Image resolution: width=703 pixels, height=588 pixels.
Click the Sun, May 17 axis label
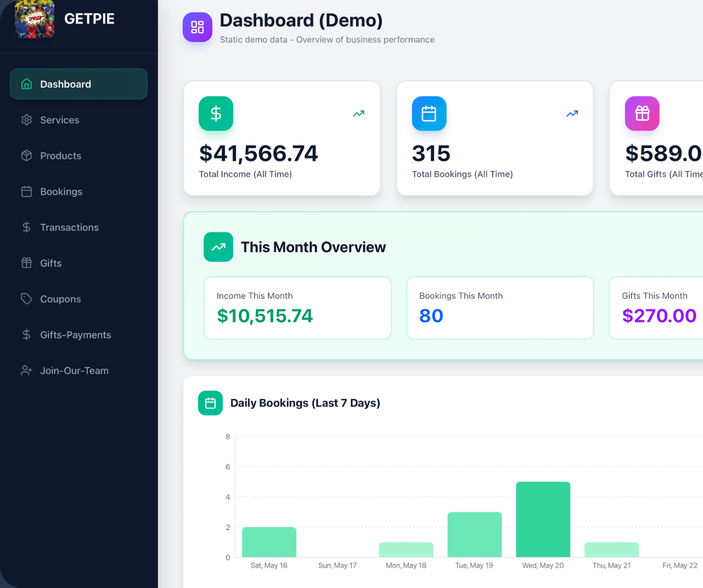pyautogui.click(x=338, y=566)
